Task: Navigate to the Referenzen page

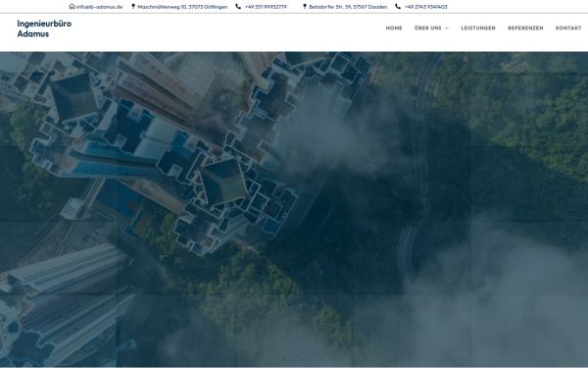Action: coord(525,28)
